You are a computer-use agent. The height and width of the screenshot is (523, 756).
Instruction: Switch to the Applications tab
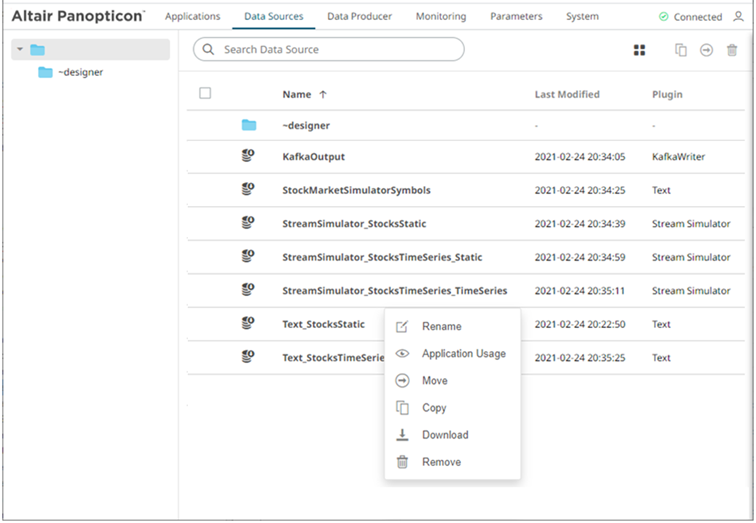coord(192,17)
